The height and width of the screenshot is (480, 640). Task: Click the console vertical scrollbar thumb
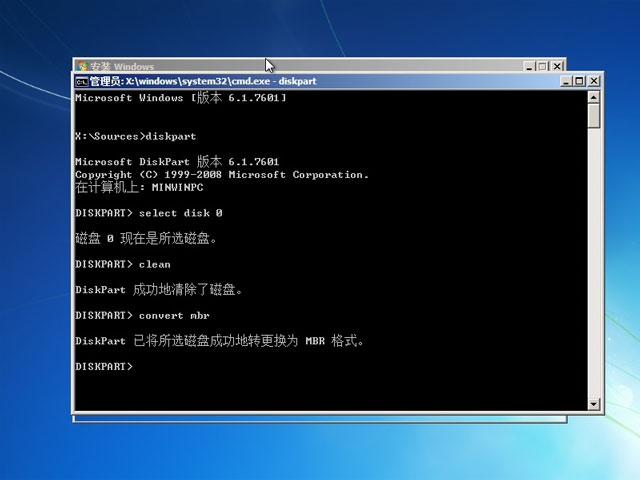[x=593, y=116]
